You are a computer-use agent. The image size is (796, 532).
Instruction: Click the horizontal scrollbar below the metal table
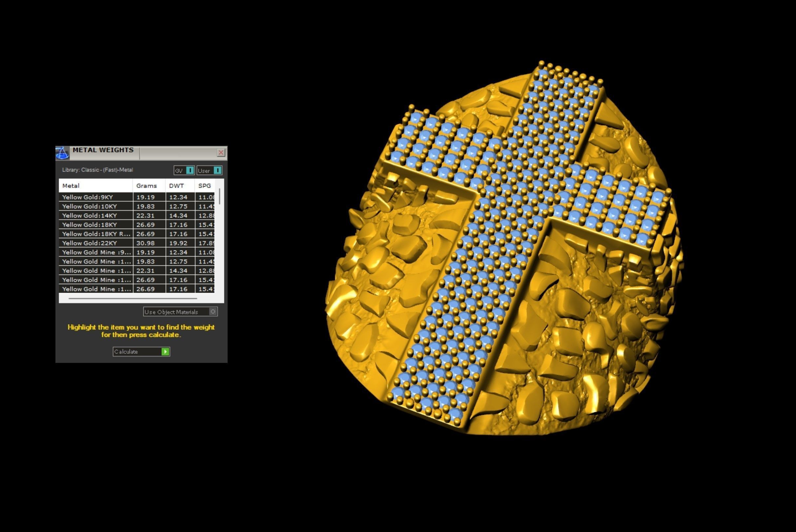pos(133,299)
